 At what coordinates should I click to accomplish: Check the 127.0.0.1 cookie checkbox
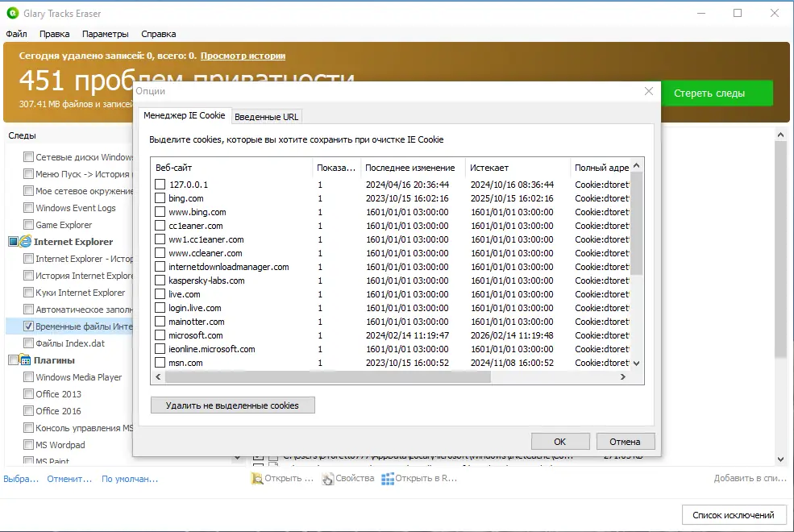point(160,185)
